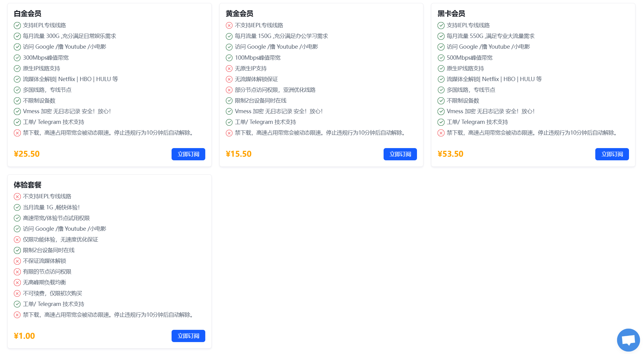Click the check icon beside 流媒体全解锁 in 白金会员

pyautogui.click(x=17, y=79)
